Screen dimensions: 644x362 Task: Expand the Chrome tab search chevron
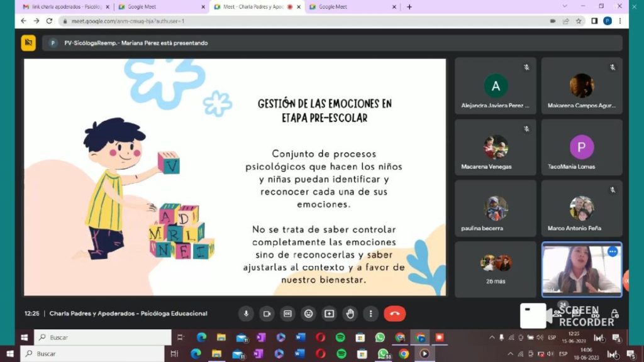pos(564,7)
